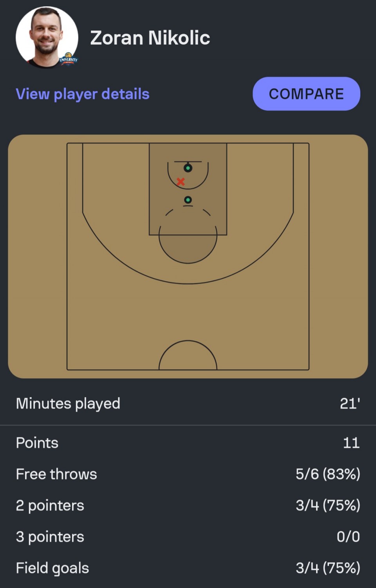
Task: Select the red missed shot X marker
Action: click(181, 182)
